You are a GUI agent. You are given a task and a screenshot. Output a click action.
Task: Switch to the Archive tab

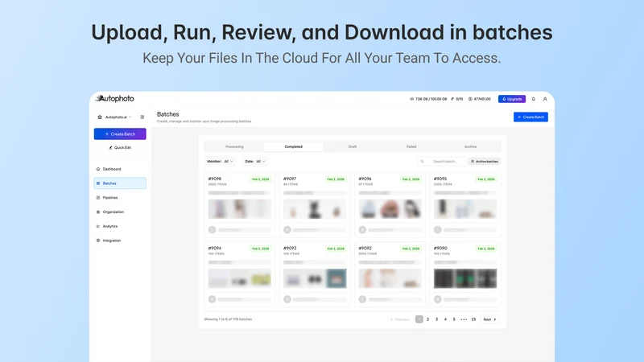[x=470, y=146]
